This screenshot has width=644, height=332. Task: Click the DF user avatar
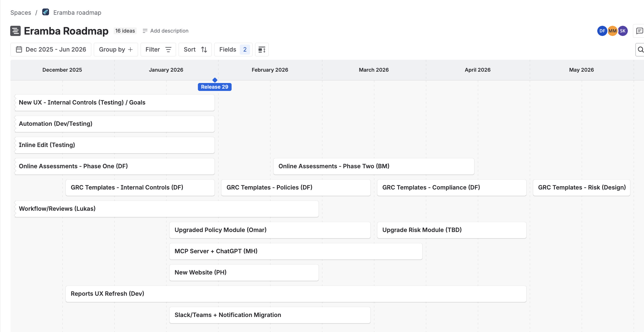(x=602, y=31)
